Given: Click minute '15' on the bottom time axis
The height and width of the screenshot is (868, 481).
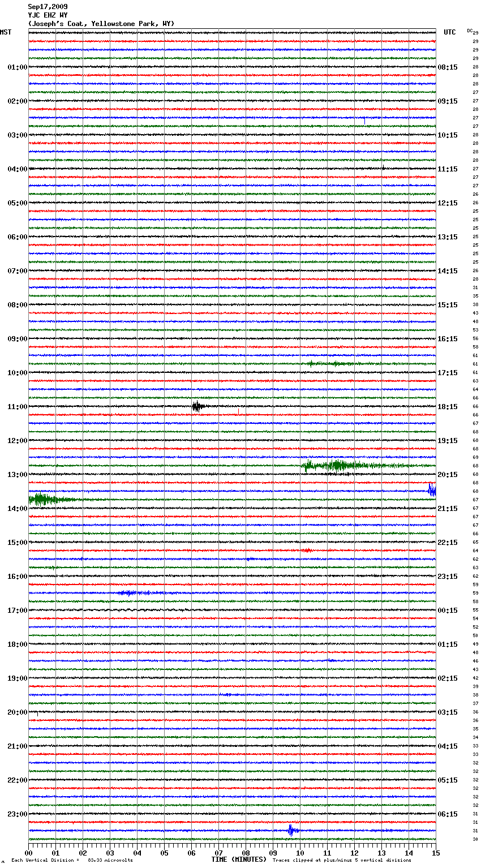Looking at the screenshot, I should click(435, 853).
